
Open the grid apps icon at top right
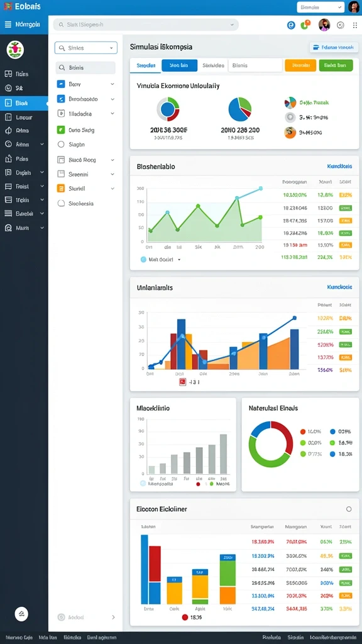point(355,25)
